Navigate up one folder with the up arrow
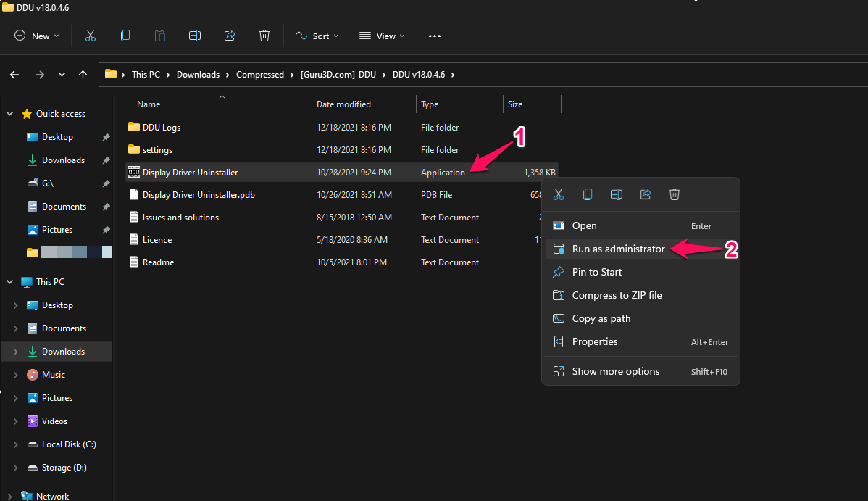 83,74
